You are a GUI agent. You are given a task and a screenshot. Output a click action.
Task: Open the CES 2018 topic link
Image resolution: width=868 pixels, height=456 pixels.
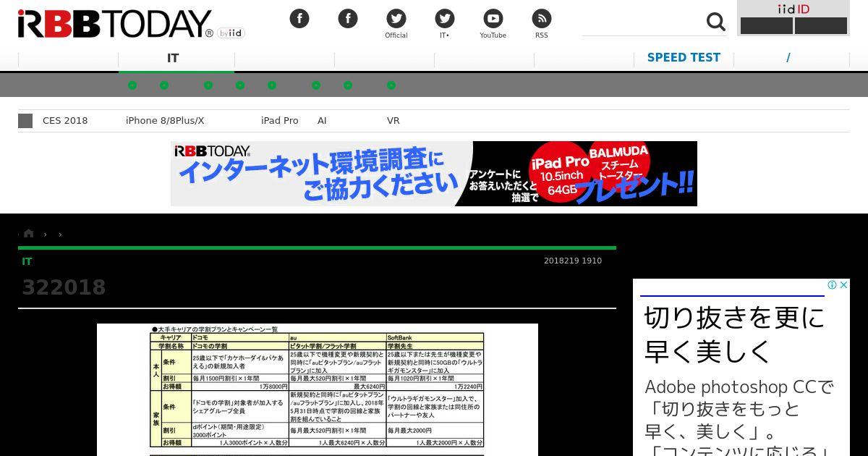tap(65, 121)
